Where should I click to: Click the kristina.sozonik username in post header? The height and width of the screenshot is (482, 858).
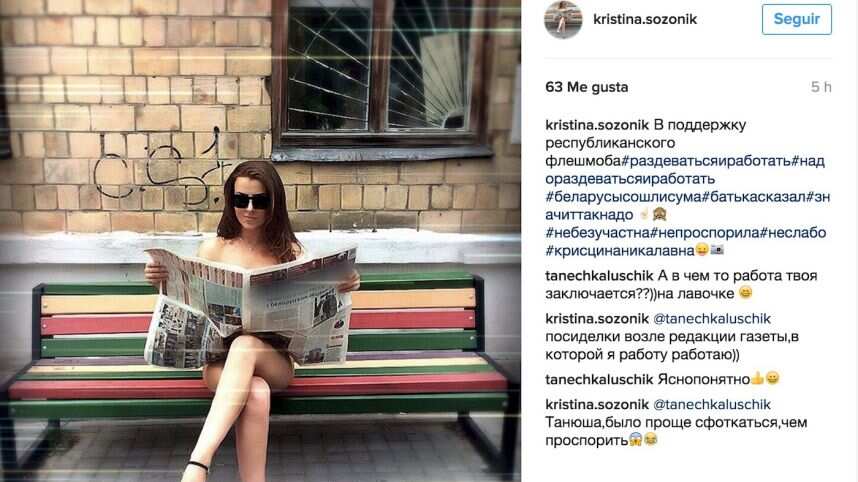(645, 20)
